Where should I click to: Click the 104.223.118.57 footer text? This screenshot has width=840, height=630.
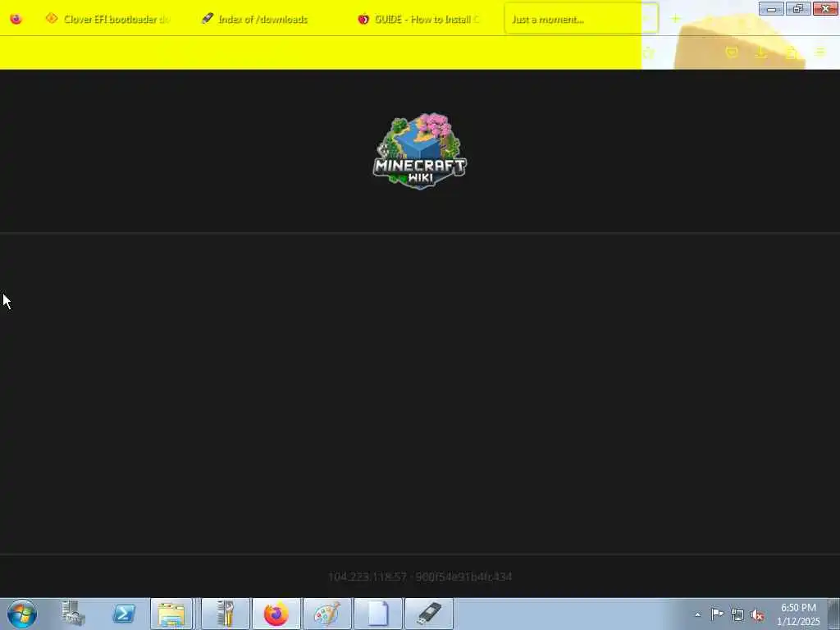(x=367, y=577)
